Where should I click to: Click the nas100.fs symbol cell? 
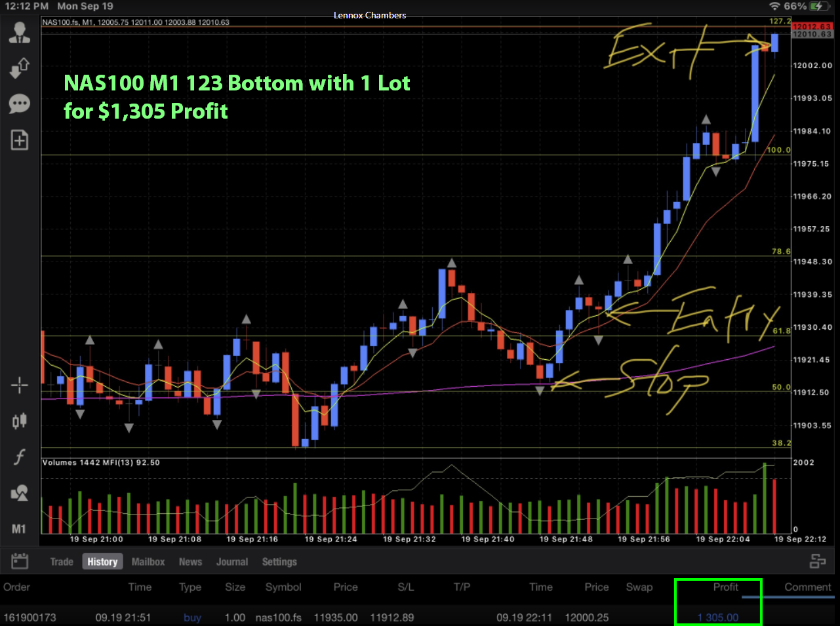coord(279,617)
